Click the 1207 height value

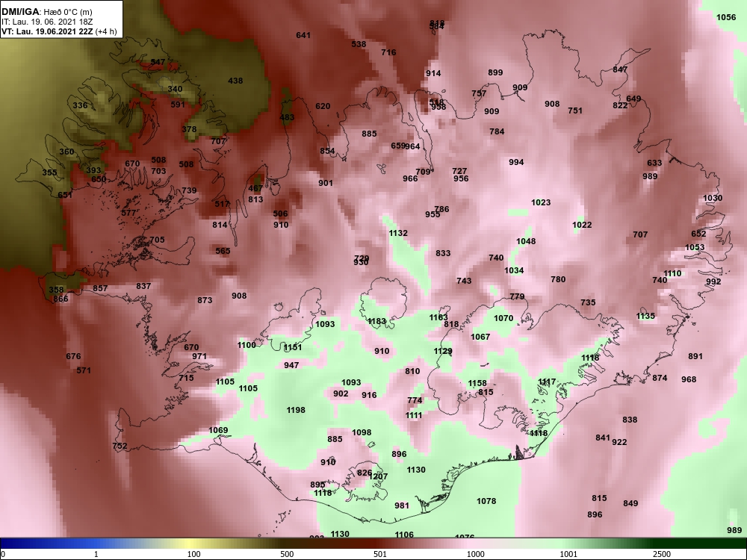378,476
